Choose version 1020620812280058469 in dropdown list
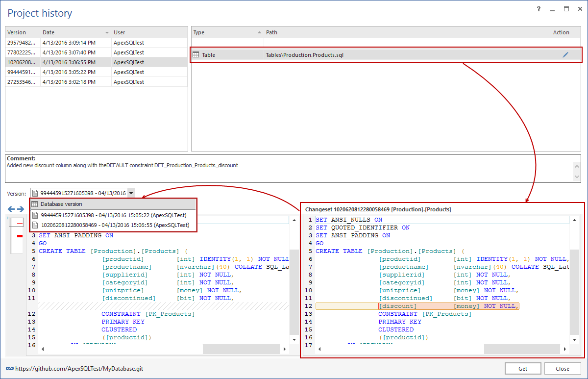588x379 pixels. coord(114,225)
